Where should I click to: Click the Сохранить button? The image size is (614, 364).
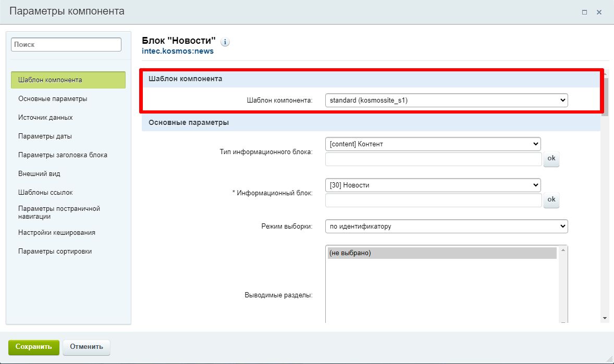34,347
